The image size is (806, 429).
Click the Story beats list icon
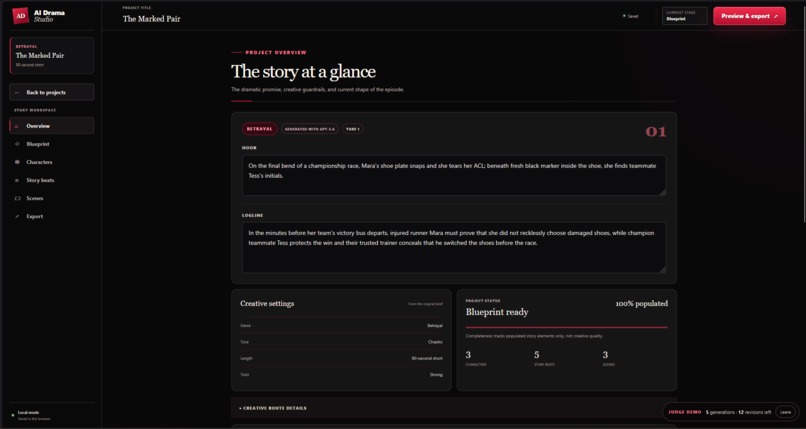17,180
